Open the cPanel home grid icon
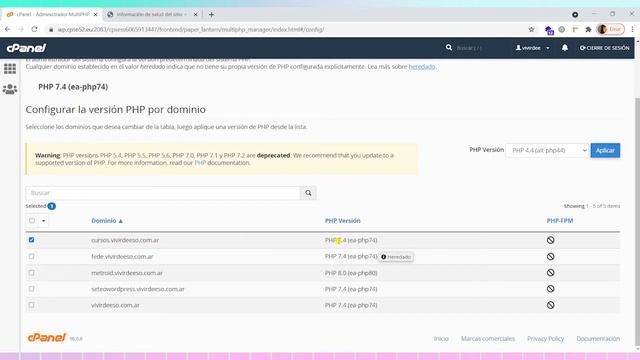This screenshot has width=640, height=360. 10,69
